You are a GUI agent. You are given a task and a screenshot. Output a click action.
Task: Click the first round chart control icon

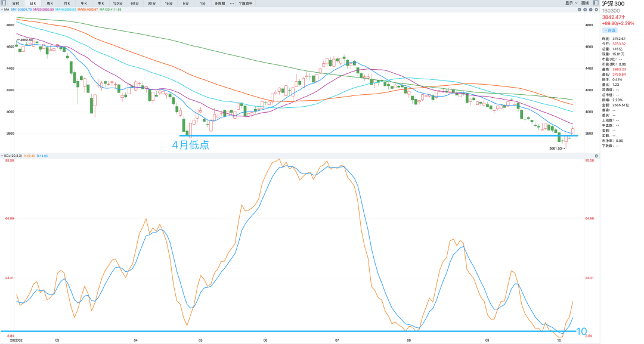point(580,10)
